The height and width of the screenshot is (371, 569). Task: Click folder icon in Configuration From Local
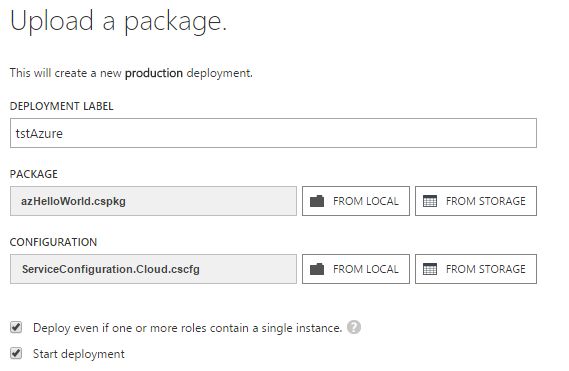point(317,269)
